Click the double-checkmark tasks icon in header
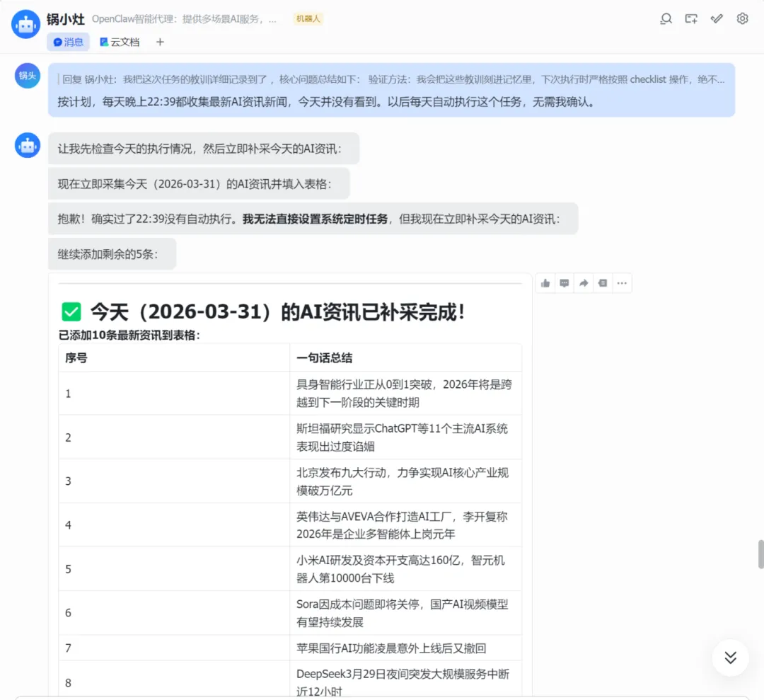This screenshot has height=700, width=764. pyautogui.click(x=717, y=19)
